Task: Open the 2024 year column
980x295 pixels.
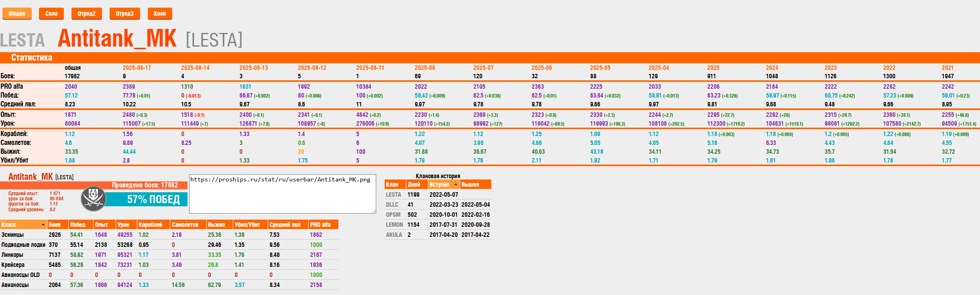Action: pyautogui.click(x=772, y=68)
